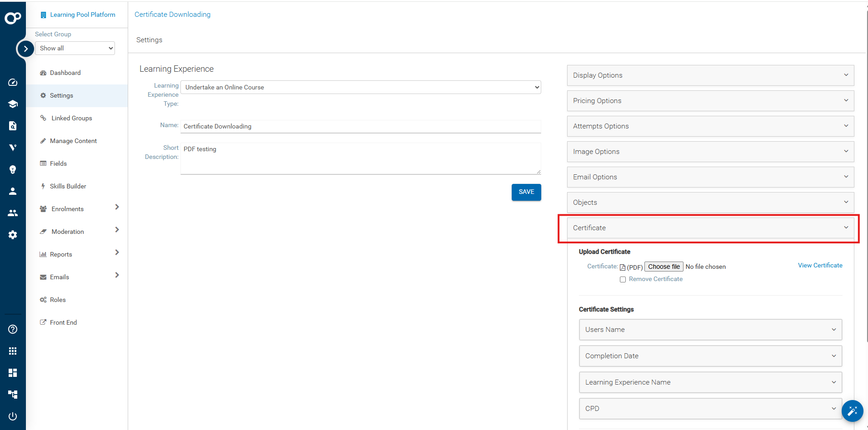Open the lightbulb icon in the dark rail
Viewport: 868px width, 430px height.
tap(13, 169)
